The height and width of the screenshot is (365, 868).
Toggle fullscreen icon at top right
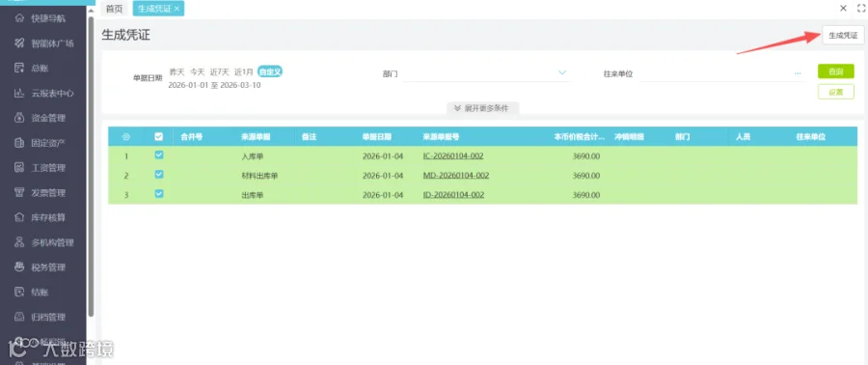coord(861,9)
